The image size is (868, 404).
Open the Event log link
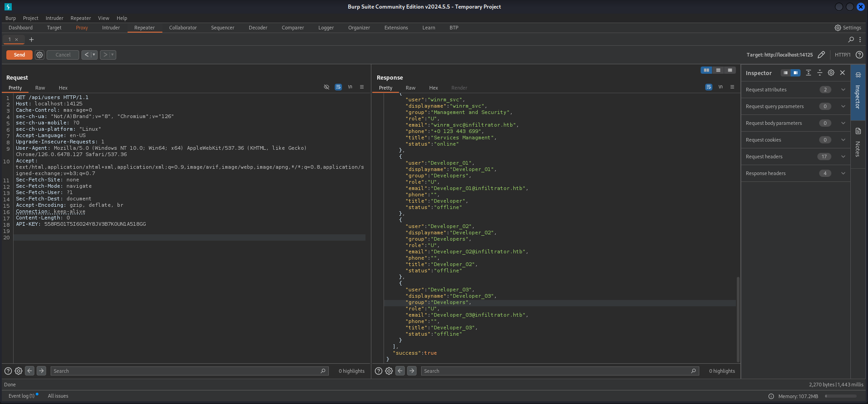[x=21, y=396]
